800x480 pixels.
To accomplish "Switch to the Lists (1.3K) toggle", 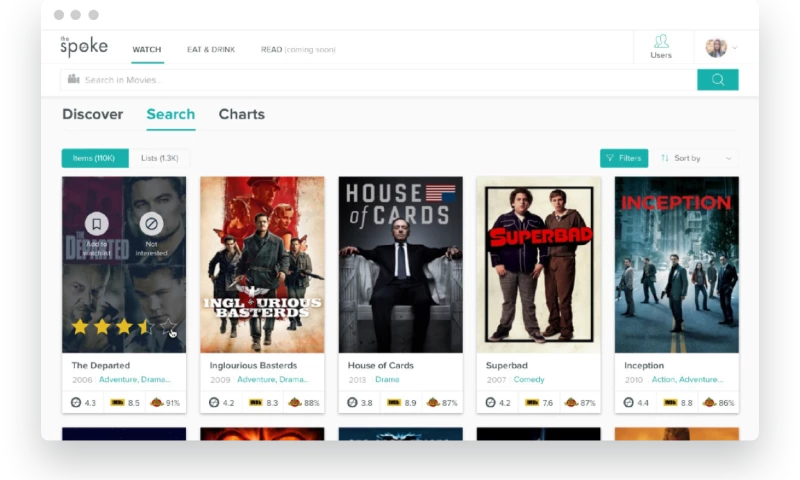I will click(159, 158).
